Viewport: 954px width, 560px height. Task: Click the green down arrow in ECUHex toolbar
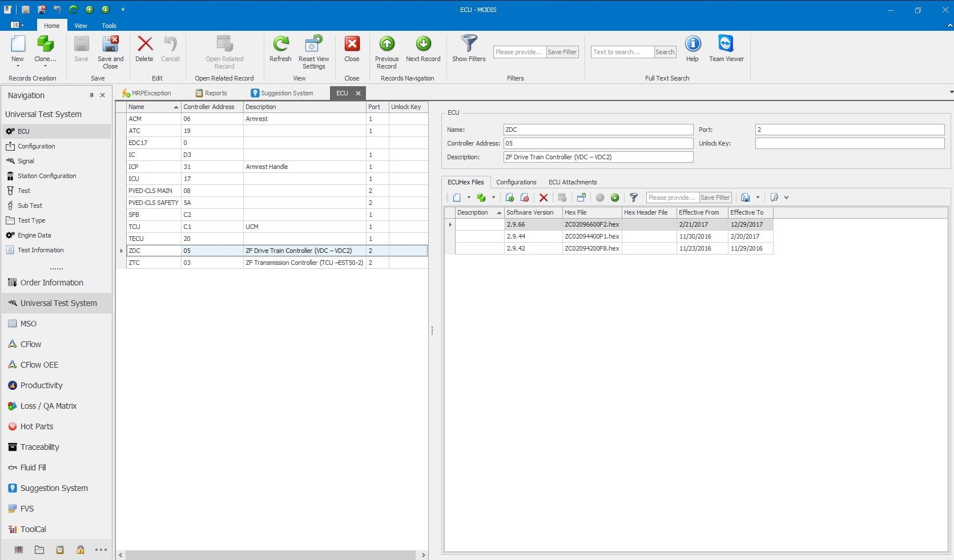(615, 198)
